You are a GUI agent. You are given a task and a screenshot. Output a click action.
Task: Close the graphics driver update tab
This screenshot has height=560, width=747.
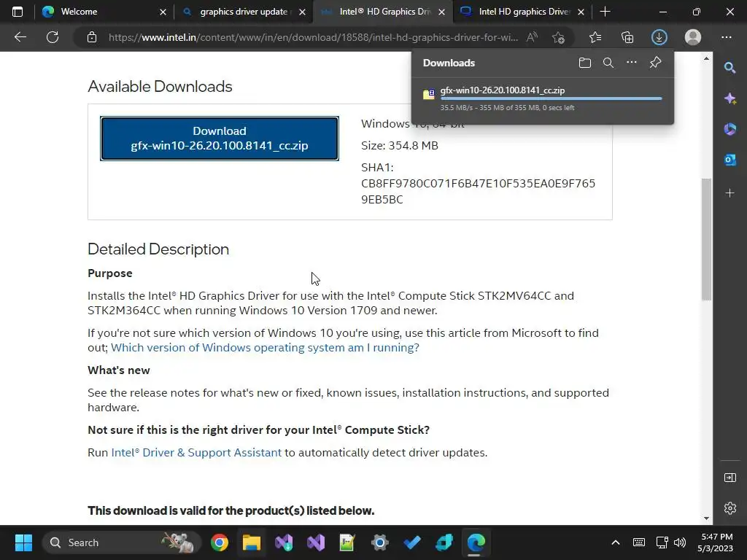point(302,12)
